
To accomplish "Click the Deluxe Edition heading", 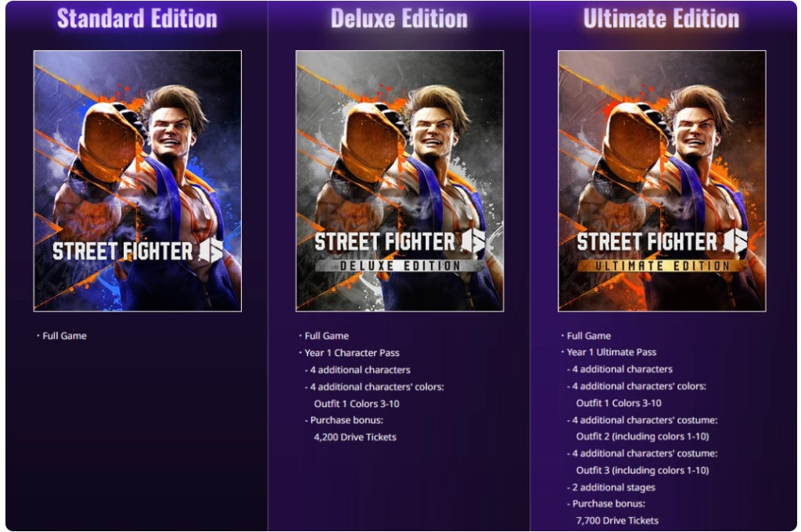I will (x=399, y=19).
